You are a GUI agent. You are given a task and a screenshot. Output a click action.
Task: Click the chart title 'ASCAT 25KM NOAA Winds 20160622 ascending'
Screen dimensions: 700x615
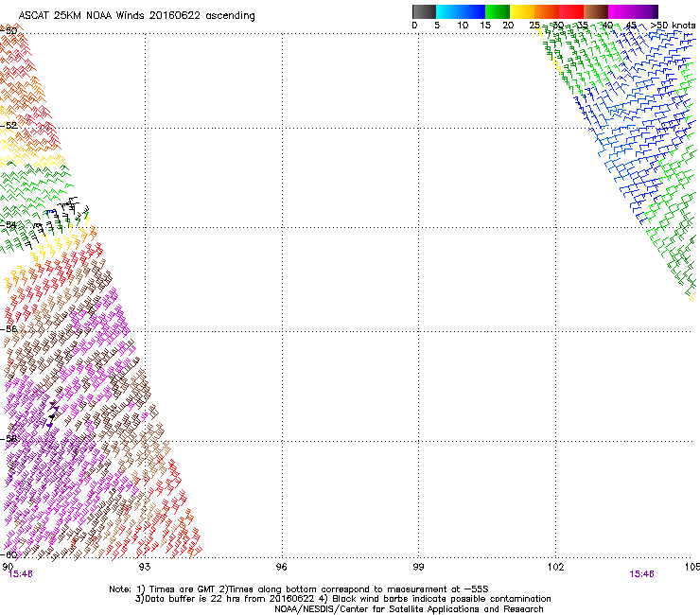136,16
